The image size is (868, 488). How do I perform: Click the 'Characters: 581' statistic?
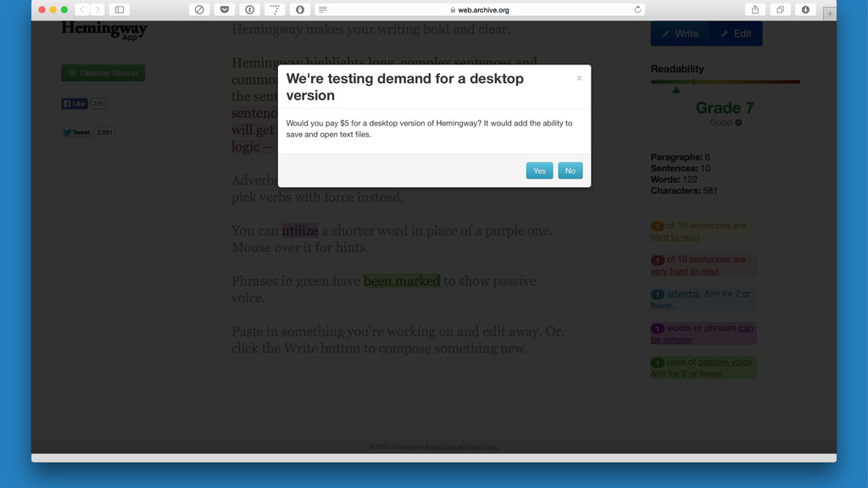click(684, 191)
